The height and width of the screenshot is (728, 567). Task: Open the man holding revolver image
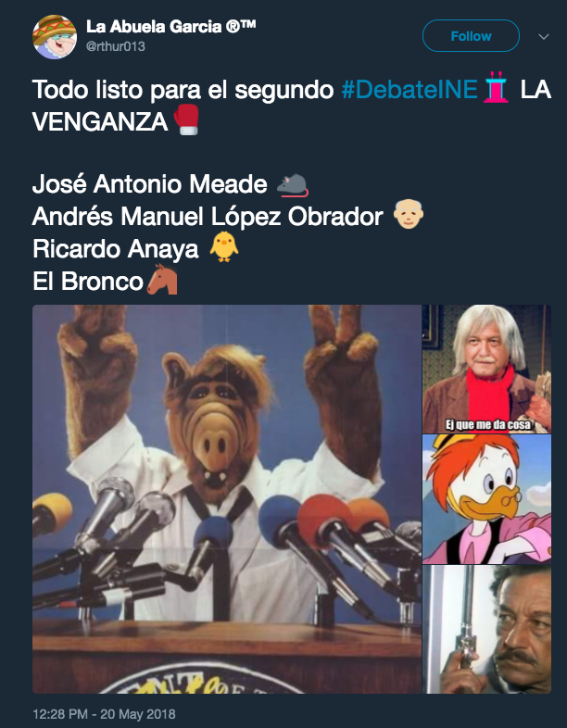tap(486, 630)
